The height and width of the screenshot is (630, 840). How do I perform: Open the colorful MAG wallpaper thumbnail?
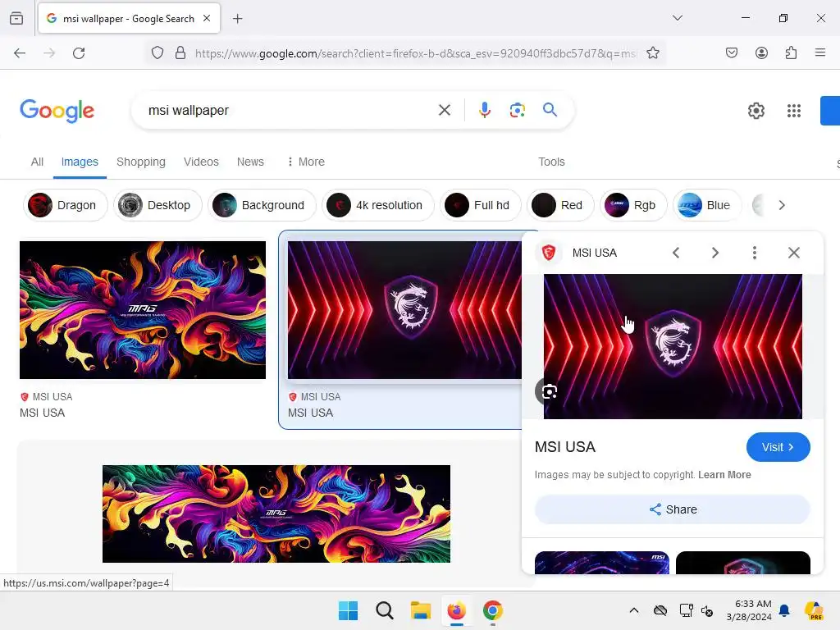coord(143,309)
